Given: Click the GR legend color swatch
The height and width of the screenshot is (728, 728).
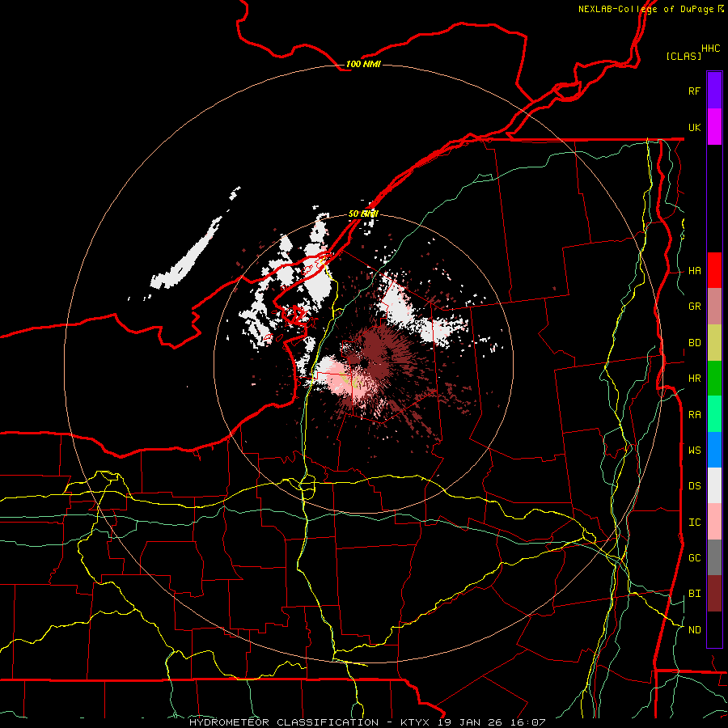Looking at the screenshot, I should click(x=714, y=307).
